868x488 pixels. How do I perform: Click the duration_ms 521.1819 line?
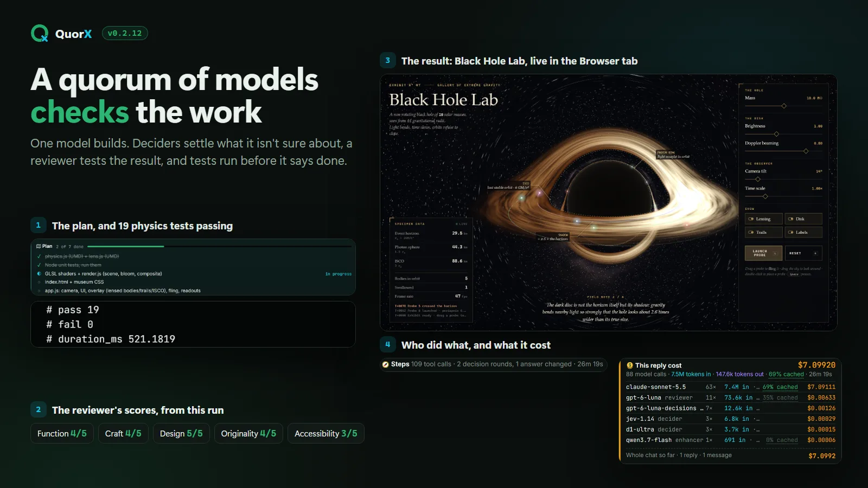point(111,339)
